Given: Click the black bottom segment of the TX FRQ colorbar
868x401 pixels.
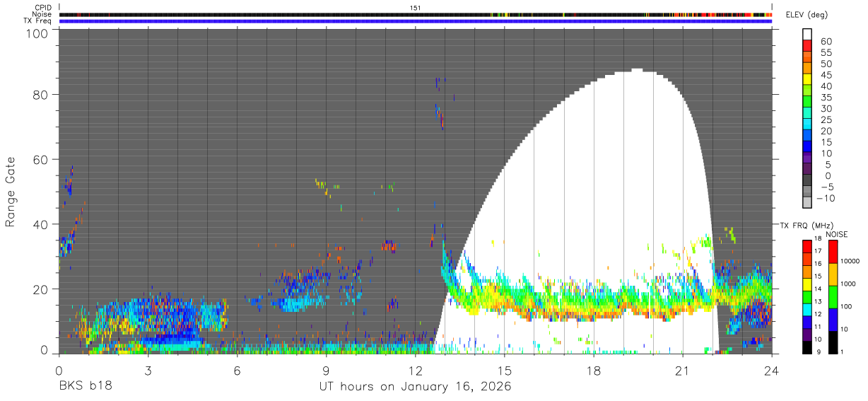Looking at the screenshot, I should [x=807, y=347].
